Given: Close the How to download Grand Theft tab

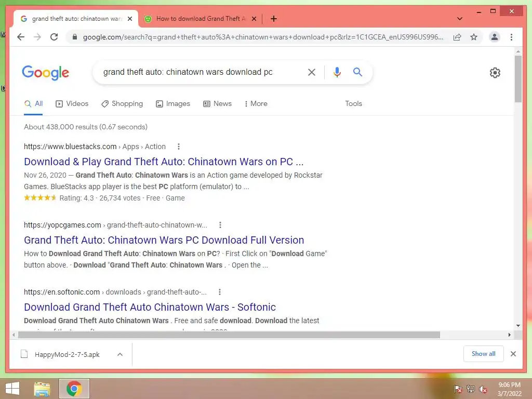Looking at the screenshot, I should click(254, 19).
